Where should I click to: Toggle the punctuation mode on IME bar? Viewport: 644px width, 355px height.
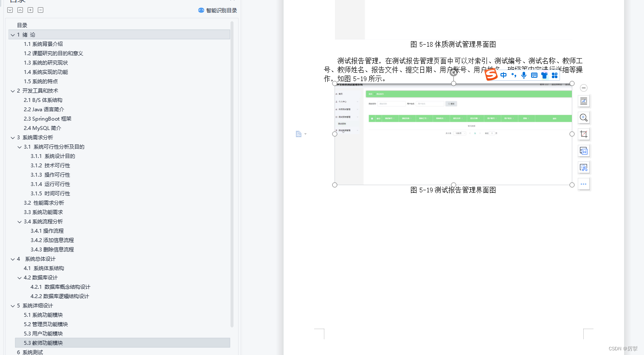(514, 75)
